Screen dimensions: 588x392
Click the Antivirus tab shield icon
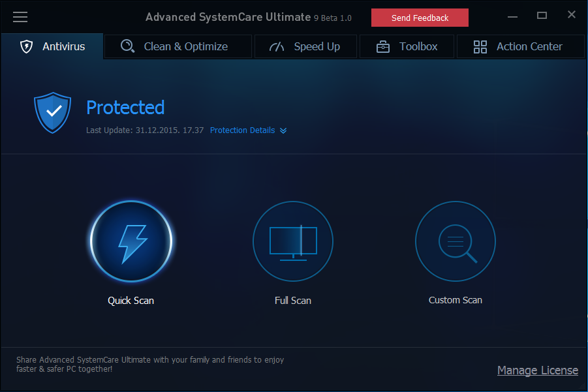tap(26, 46)
